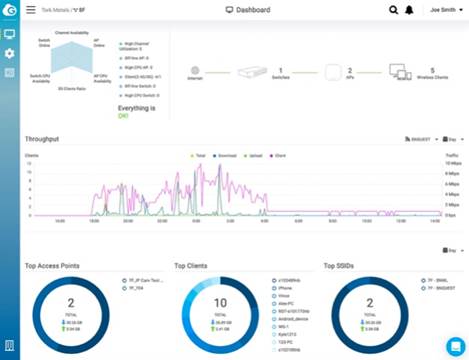Screen dimensions: 469x360
Task: Open the SSID filter dropdown in Throughput
Action: point(421,139)
